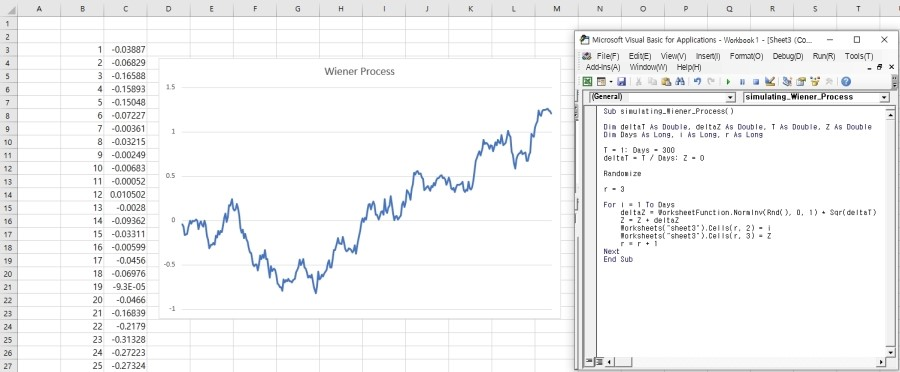Open the Object Browser icon
The height and width of the screenshot is (372, 900).
click(815, 82)
